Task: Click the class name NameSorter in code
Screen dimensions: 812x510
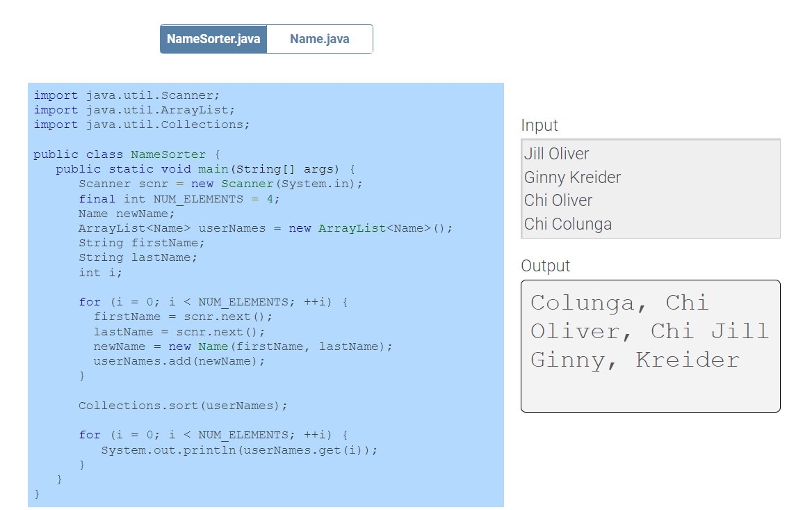Action: click(168, 154)
